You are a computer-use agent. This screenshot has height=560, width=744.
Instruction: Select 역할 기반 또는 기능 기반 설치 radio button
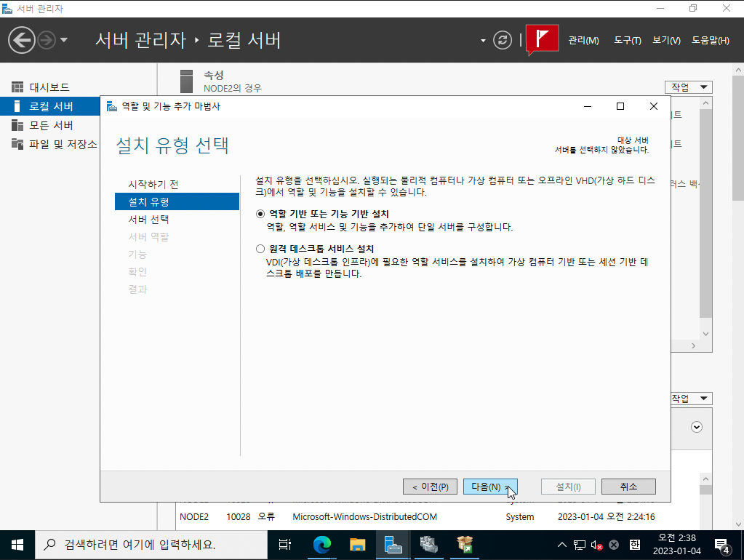coord(260,214)
